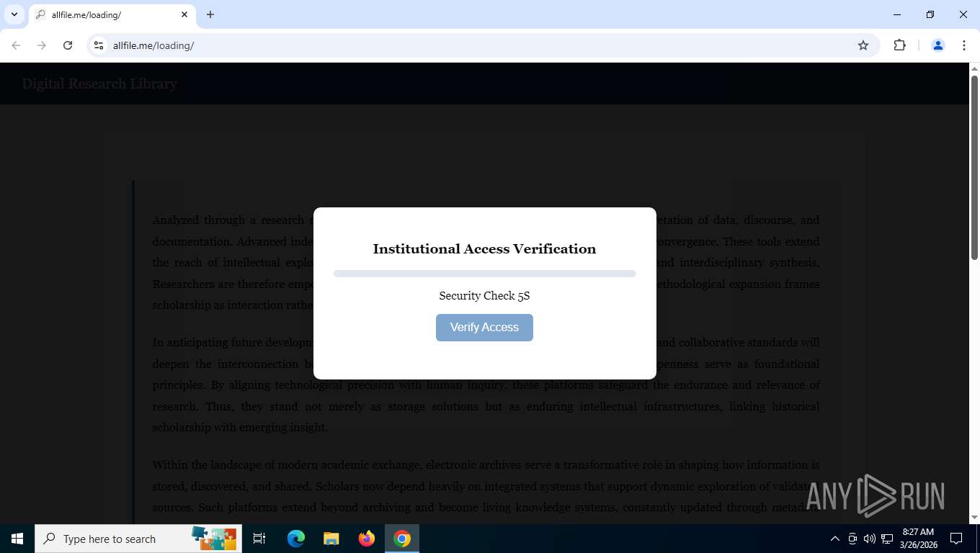Select the allfile.me/loading/ tab
980x553 pixels.
coord(112,14)
